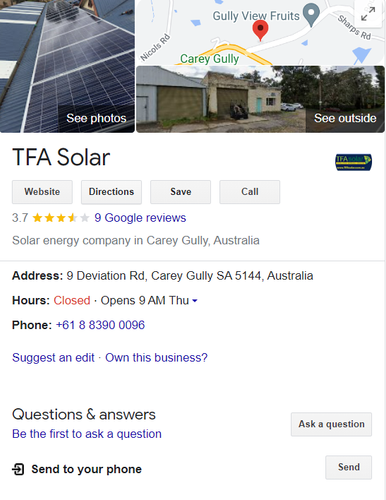Click Own this business? link
Image resolution: width=386 pixels, height=500 pixels.
(x=156, y=358)
